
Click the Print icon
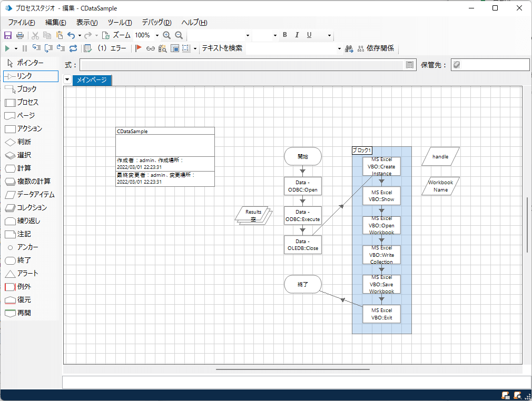click(20, 35)
